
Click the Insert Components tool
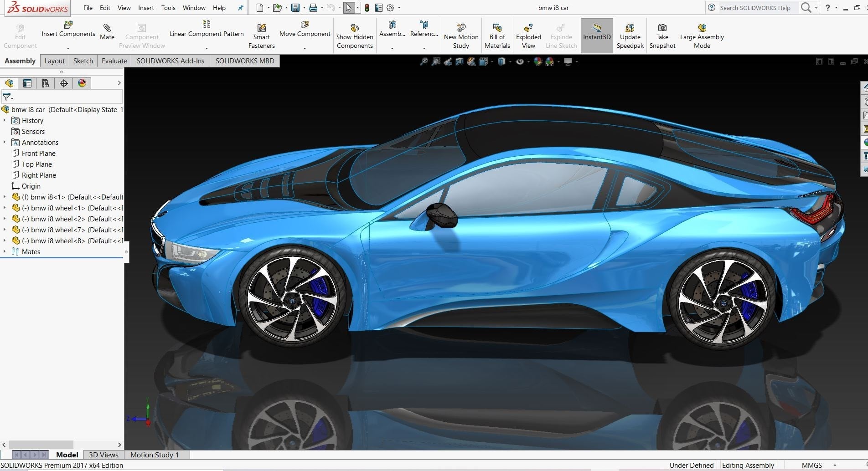(68, 29)
